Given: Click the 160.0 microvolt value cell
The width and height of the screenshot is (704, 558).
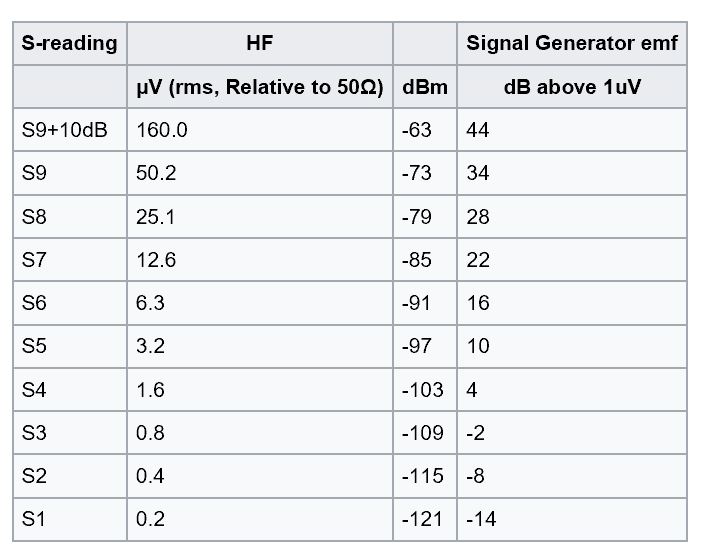Looking at the screenshot, I should point(260,130).
